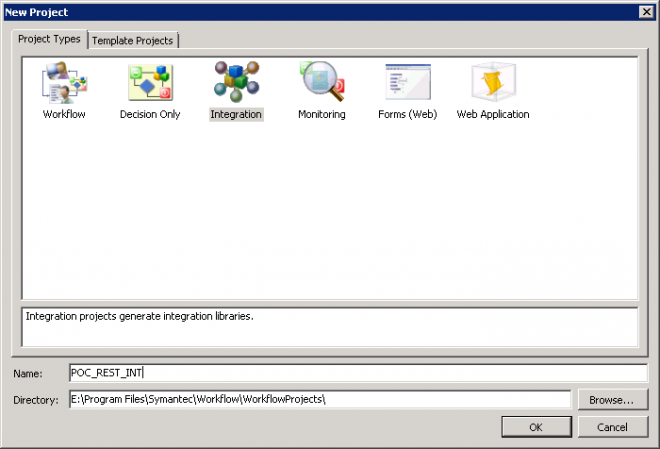Image resolution: width=660 pixels, height=449 pixels.
Task: Pick the Monitoring magnifier icon
Action: (322, 81)
